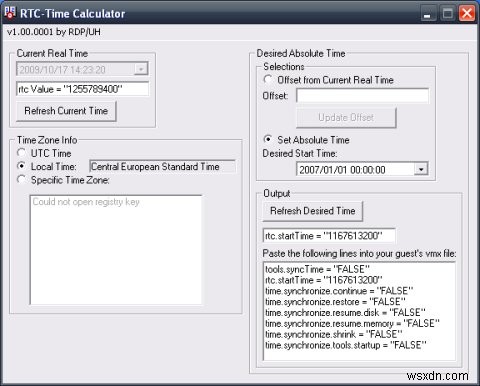Click the time.synchronize.resume.memory line
The width and height of the screenshot is (480, 386).
(352, 323)
